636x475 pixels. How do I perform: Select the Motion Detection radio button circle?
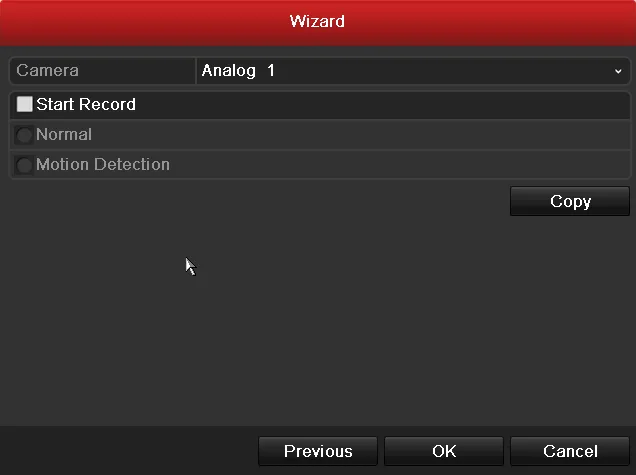(24, 165)
